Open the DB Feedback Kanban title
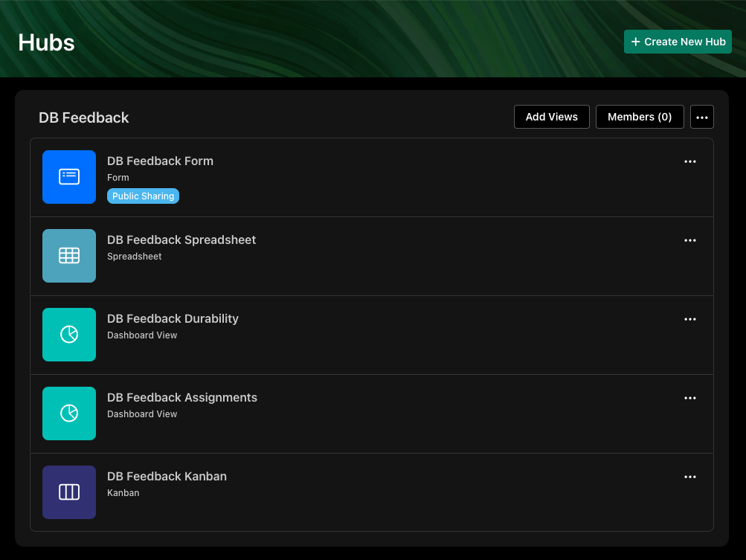 (x=167, y=476)
